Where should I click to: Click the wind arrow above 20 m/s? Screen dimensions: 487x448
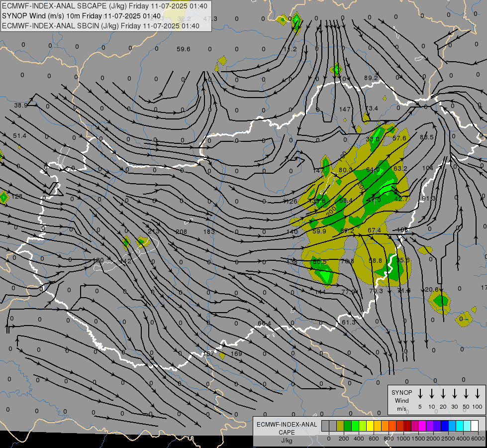coord(443,394)
